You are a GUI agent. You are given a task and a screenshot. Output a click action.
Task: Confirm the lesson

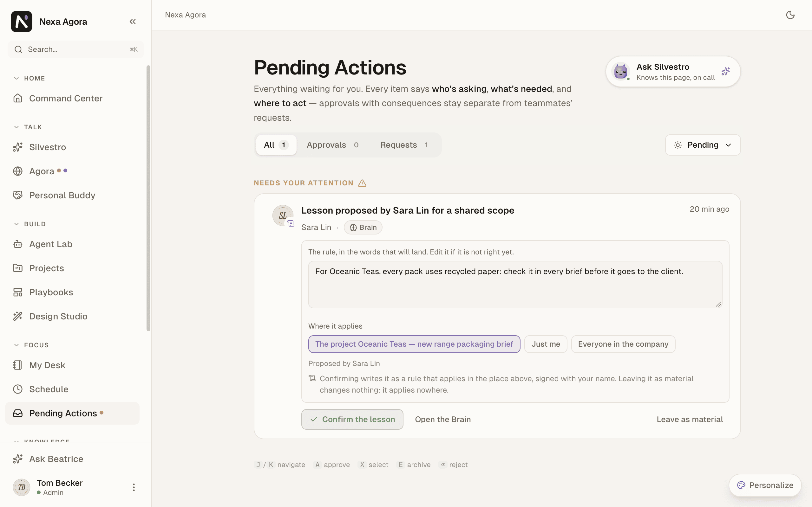pos(352,419)
